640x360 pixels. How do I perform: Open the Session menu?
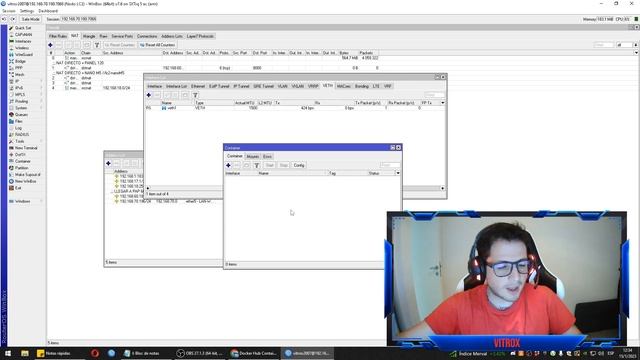[x=9, y=11]
